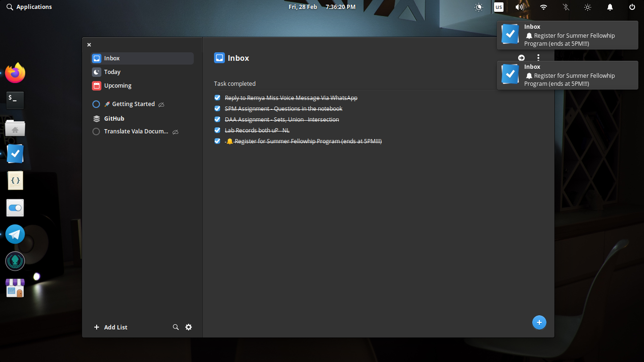Open keyboard layout 'us' indicator
The image size is (644, 362).
click(499, 7)
